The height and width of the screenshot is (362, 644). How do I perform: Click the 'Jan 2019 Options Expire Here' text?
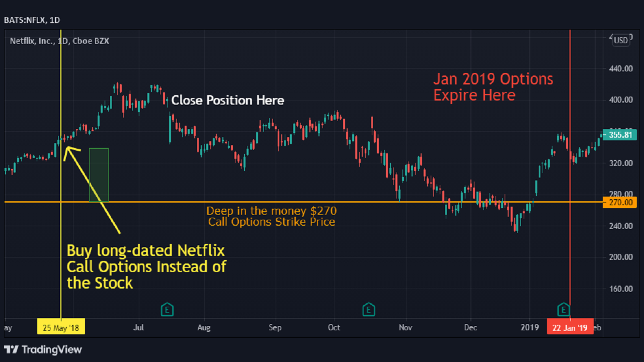[x=494, y=87]
